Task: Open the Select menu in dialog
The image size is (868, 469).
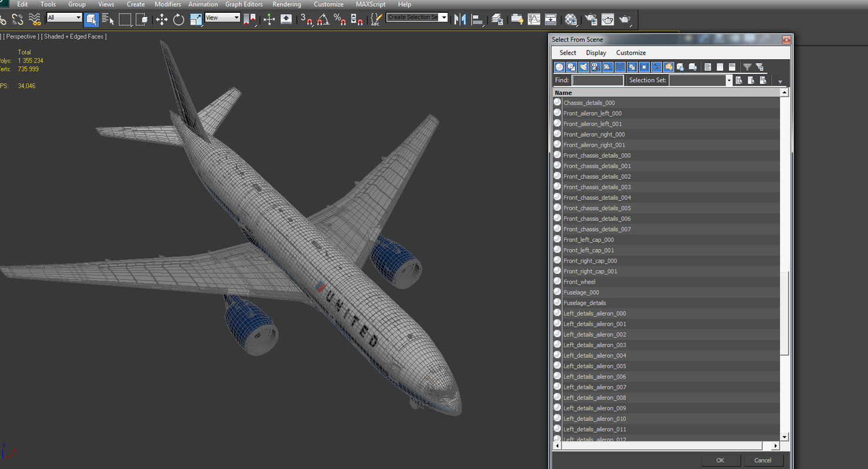Action: pos(568,53)
